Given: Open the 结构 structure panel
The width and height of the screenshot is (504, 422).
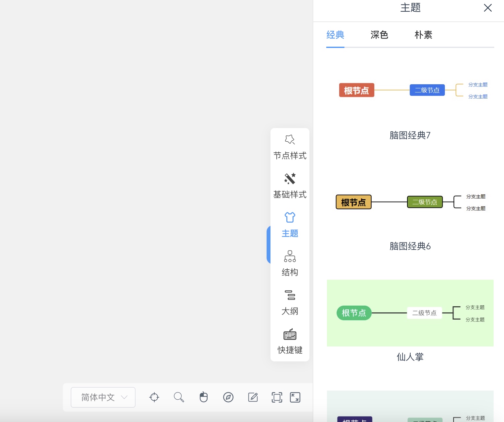Looking at the screenshot, I should click(x=290, y=264).
